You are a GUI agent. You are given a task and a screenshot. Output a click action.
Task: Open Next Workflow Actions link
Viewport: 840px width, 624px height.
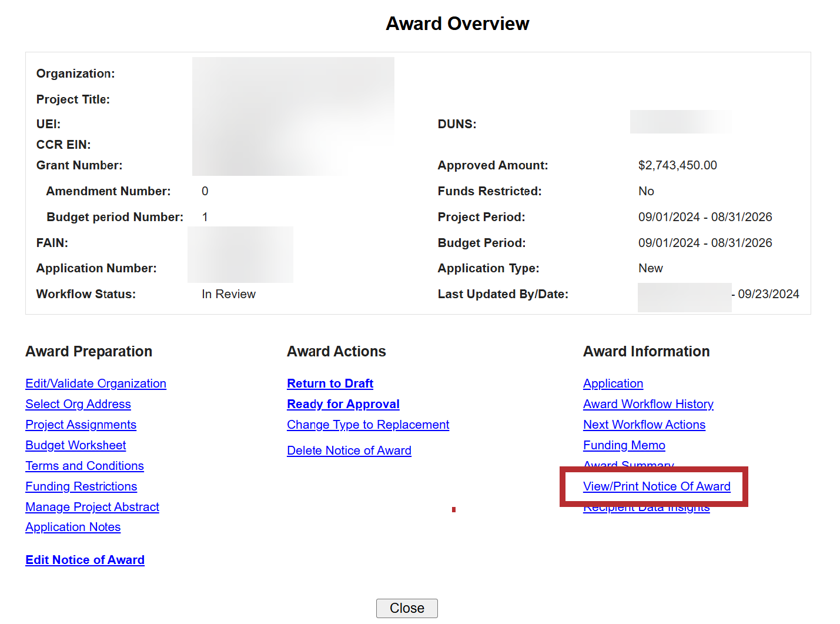pyautogui.click(x=644, y=425)
